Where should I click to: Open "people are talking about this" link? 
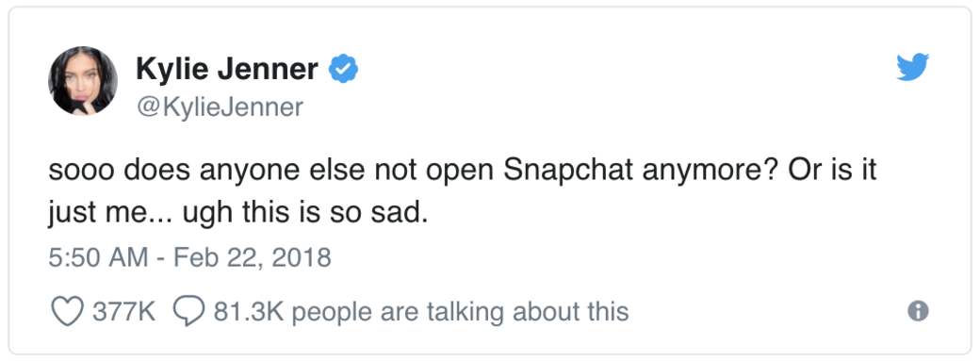click(460, 312)
